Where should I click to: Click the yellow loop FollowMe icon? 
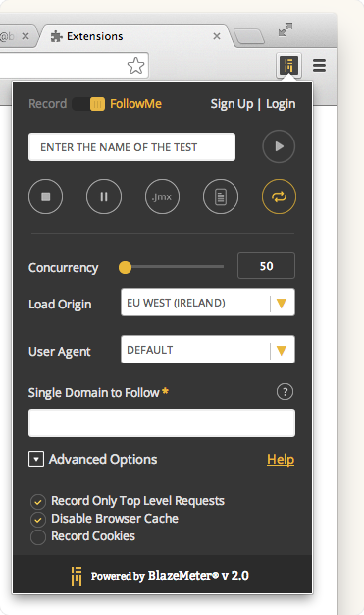(x=279, y=196)
